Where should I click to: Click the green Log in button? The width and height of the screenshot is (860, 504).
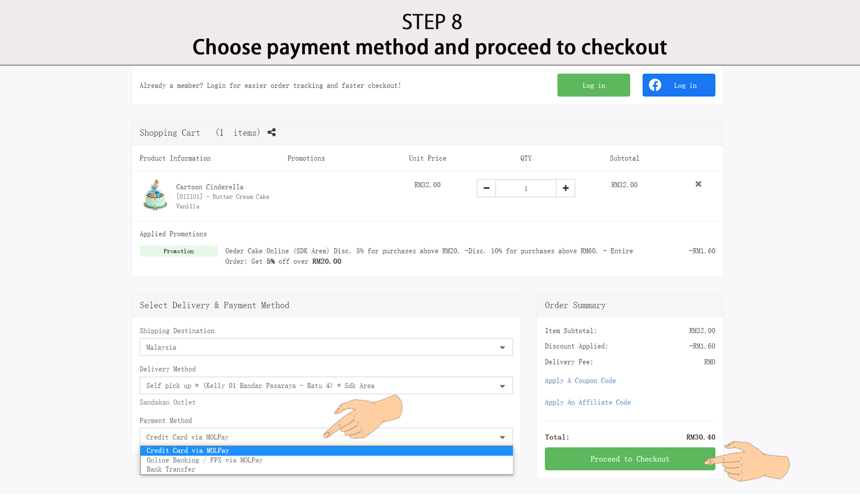[x=594, y=85]
